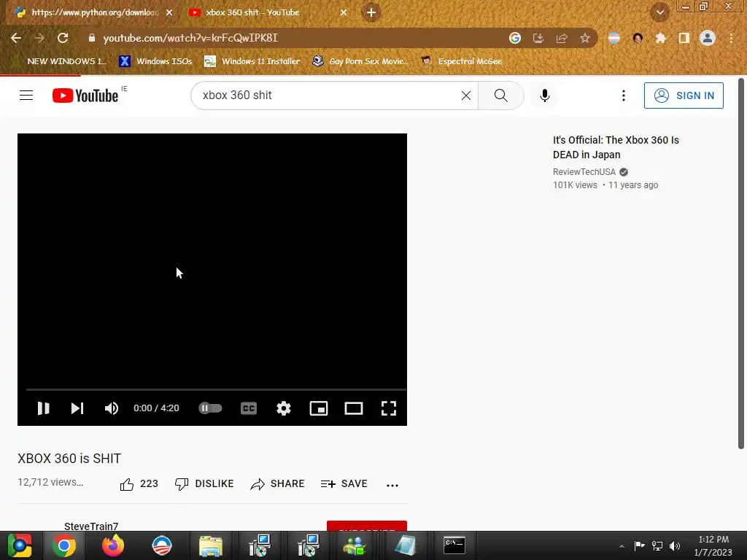Click the install app icon in address bar
747x560 pixels.
(538, 38)
